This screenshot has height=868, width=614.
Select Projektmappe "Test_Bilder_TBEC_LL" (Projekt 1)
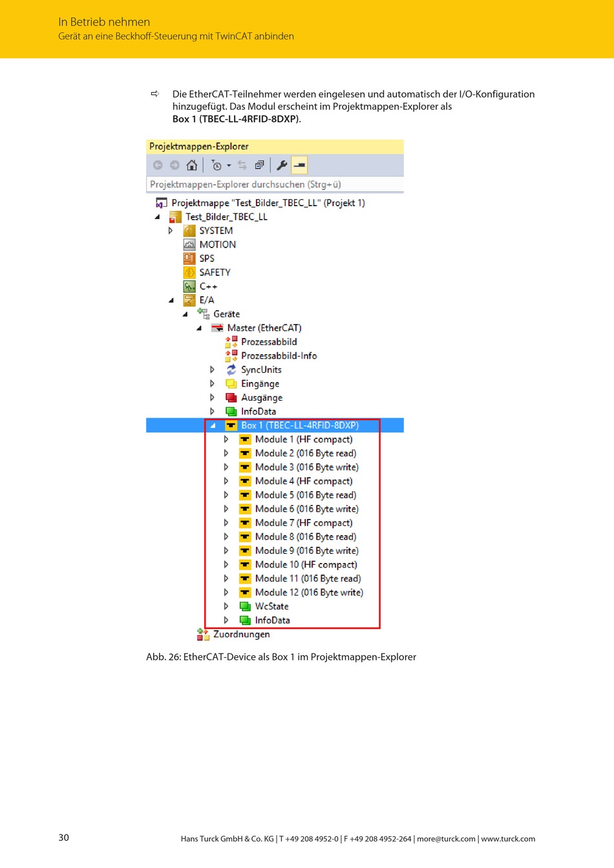268,203
